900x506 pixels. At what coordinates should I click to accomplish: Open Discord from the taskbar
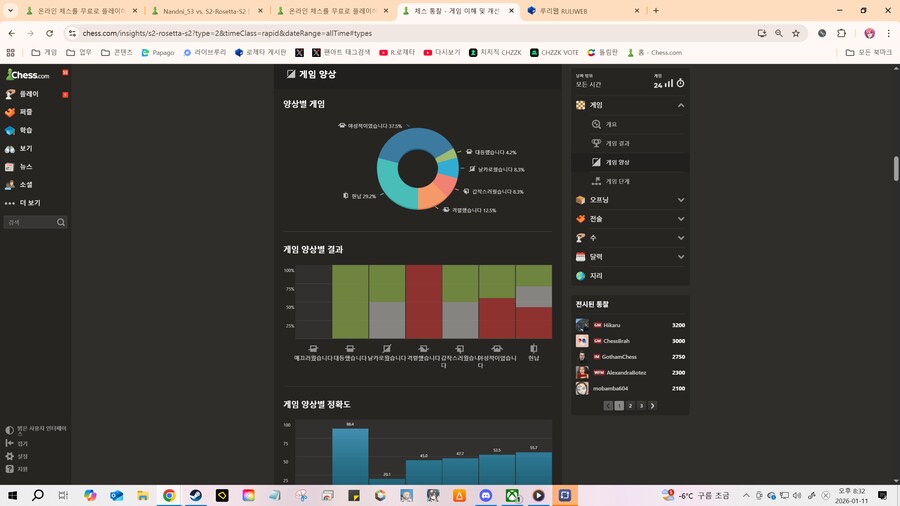coord(486,495)
